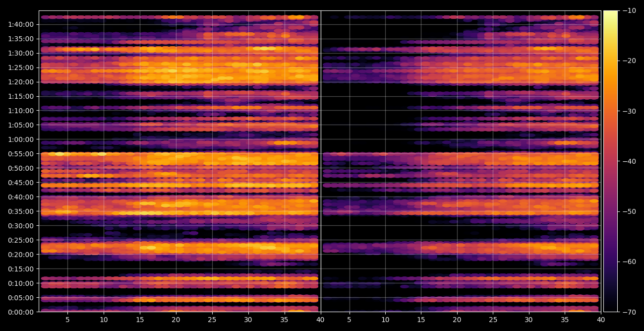Select x-axis label 10 under the left heatmap

coord(104,320)
